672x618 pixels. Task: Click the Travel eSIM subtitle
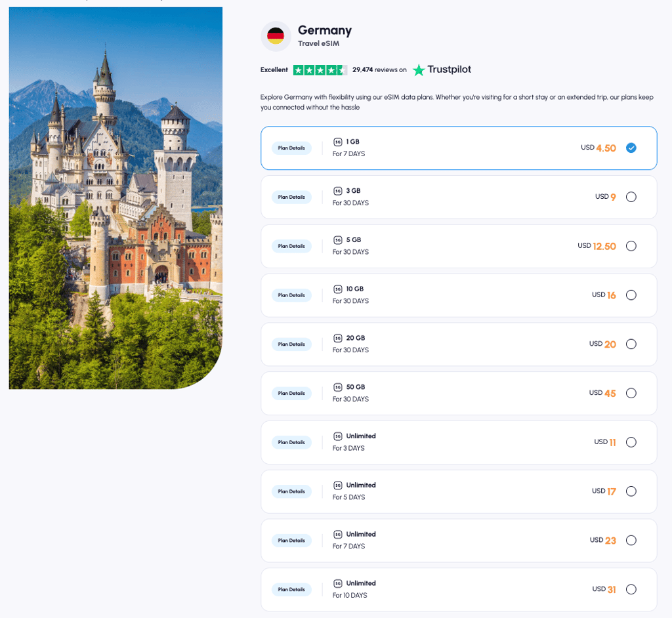click(318, 44)
